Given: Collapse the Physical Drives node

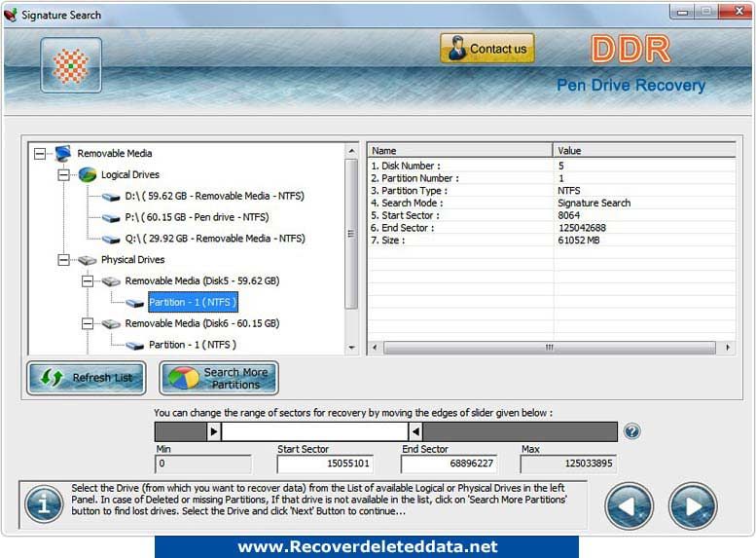Looking at the screenshot, I should [63, 260].
